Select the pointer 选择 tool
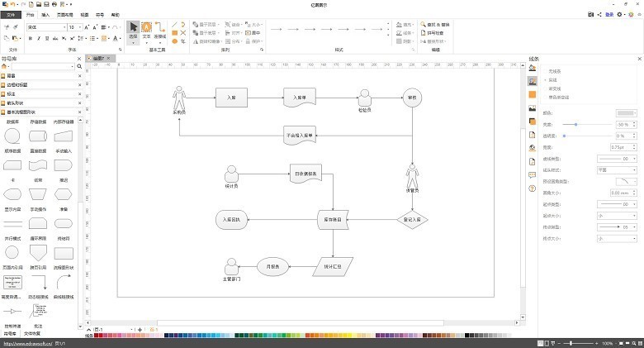Image resolution: width=644 pixels, height=348 pixels. [134, 31]
